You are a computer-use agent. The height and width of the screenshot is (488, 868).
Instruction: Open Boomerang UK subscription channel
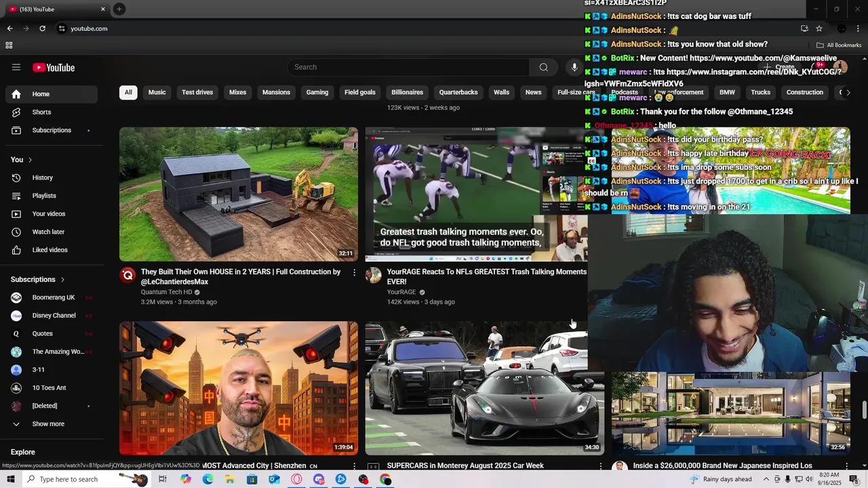pyautogui.click(x=52, y=298)
